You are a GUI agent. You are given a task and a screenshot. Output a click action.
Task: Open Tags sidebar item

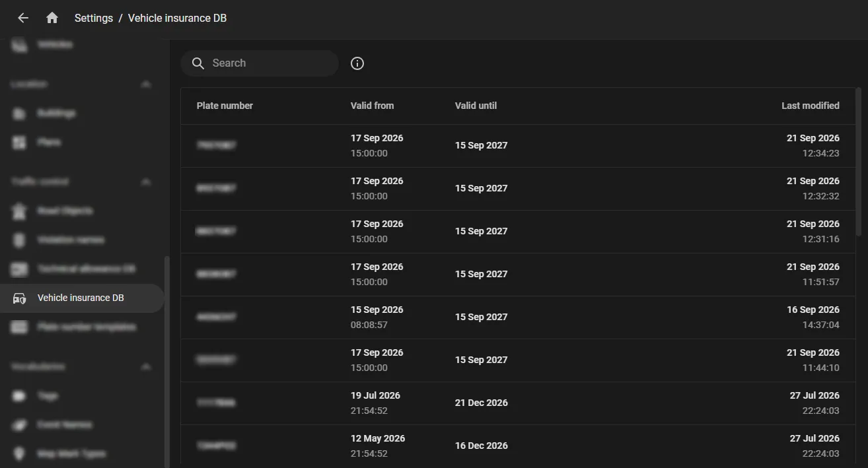pyautogui.click(x=82, y=396)
